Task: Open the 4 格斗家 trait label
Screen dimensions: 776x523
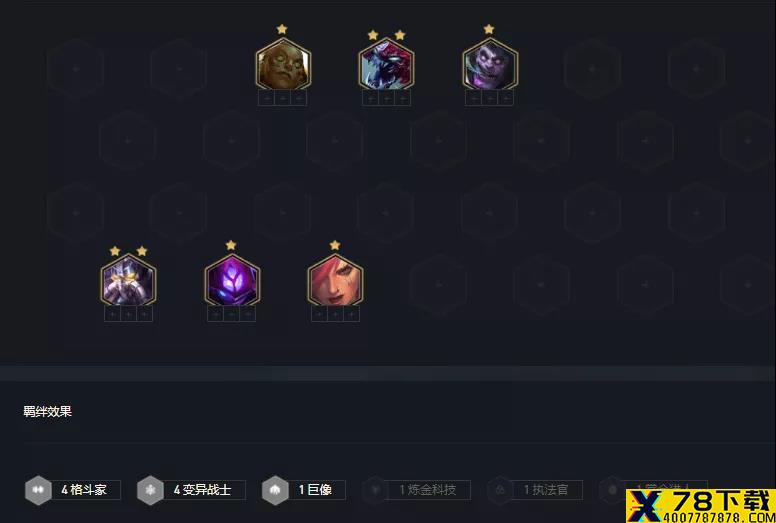Action: 84,490
